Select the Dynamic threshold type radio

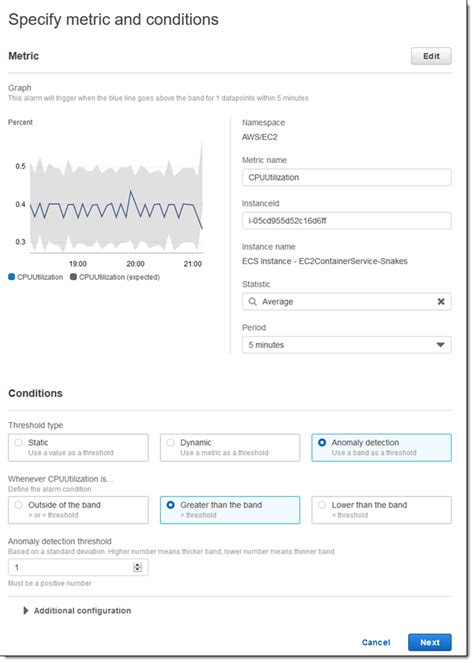(170, 443)
